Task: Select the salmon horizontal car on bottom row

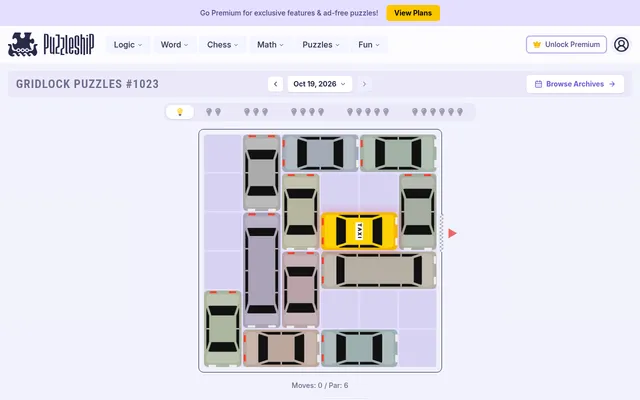Action: [x=281, y=348]
